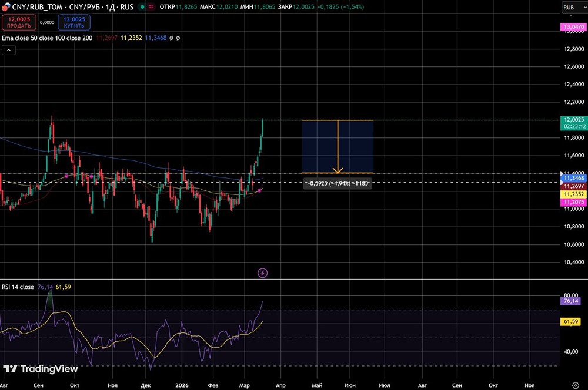Click the yellow 11,2352 price axis label
The image size is (588, 390).
pyautogui.click(x=574, y=194)
